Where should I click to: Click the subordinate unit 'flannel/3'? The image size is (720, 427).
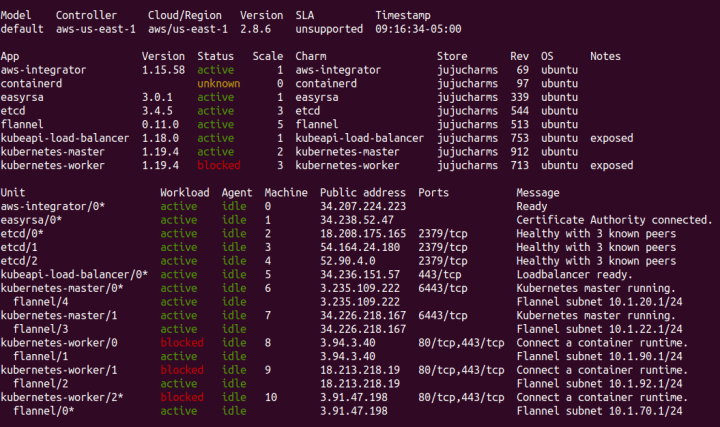[40, 329]
